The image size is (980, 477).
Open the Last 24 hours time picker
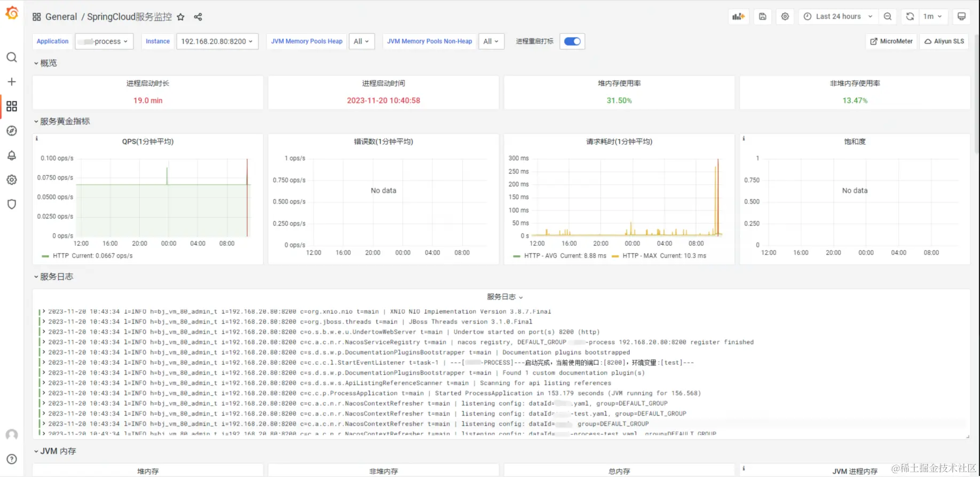(x=837, y=17)
